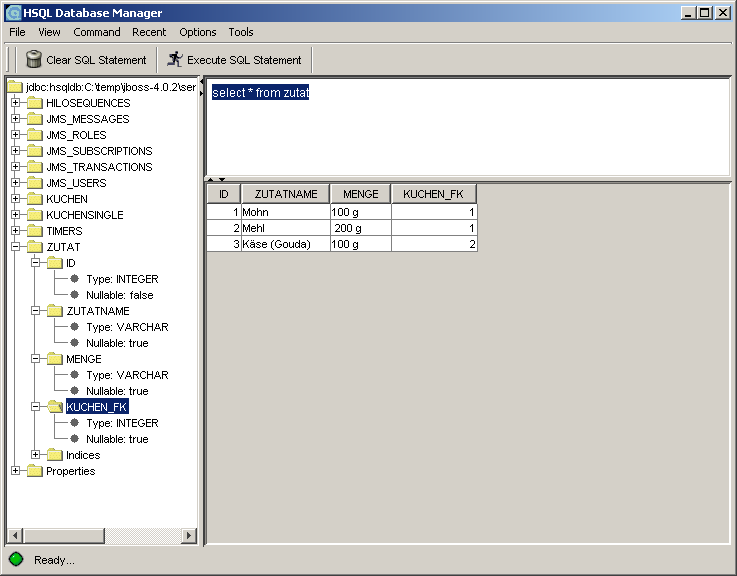The image size is (737, 576).
Task: Click the Properties folder icon
Action: 35,471
